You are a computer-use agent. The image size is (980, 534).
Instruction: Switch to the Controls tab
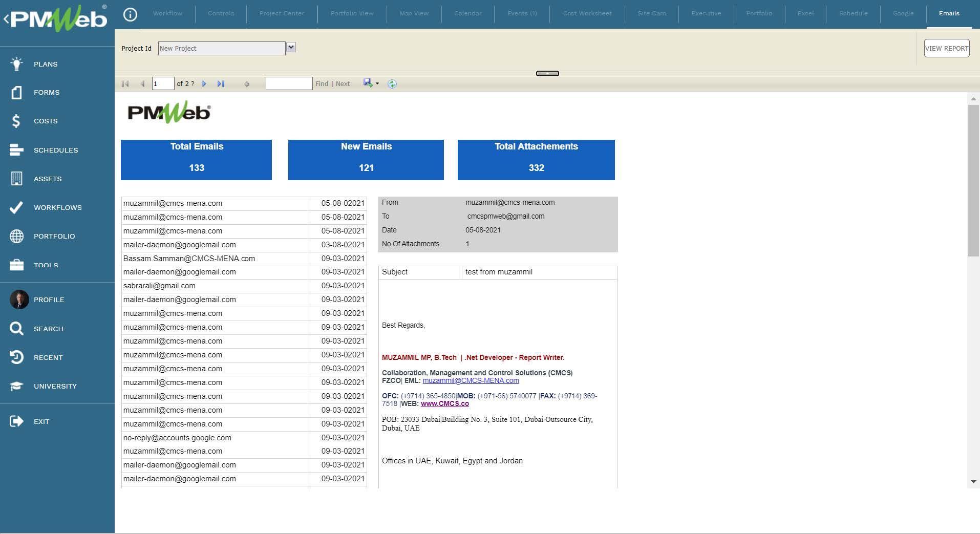click(221, 13)
